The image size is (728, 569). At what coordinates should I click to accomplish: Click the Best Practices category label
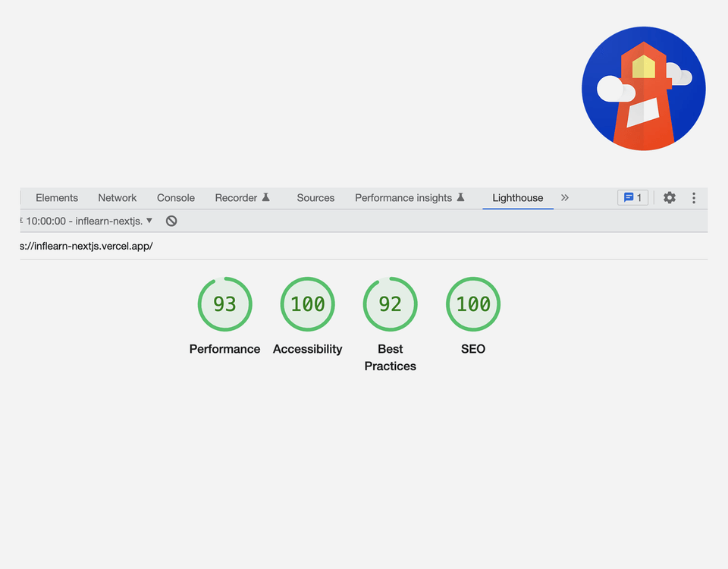click(x=390, y=357)
